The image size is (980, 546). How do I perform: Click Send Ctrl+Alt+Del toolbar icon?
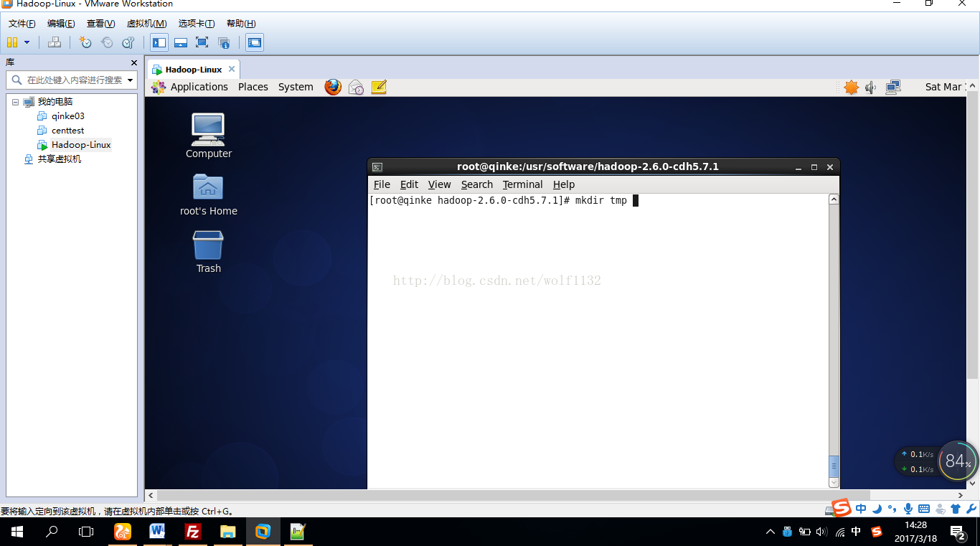tap(54, 42)
